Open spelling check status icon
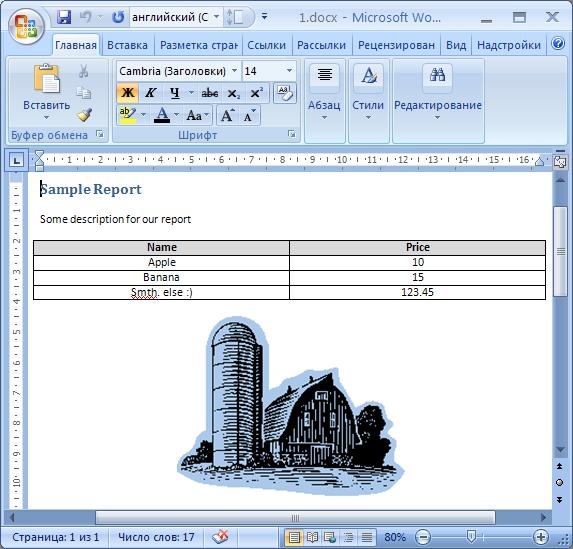Viewport: 573px width, 549px height. [221, 537]
